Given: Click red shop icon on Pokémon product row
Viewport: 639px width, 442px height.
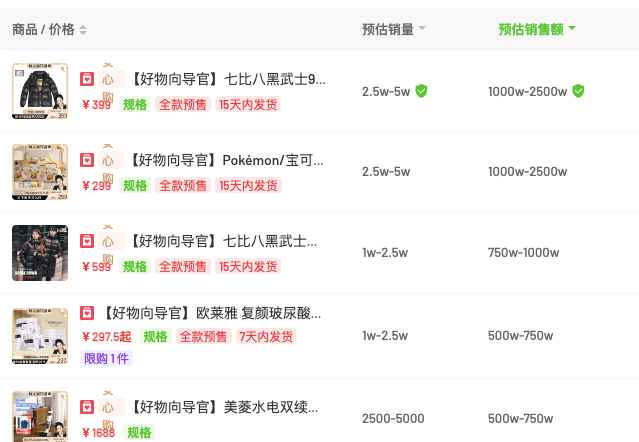Looking at the screenshot, I should [88, 159].
